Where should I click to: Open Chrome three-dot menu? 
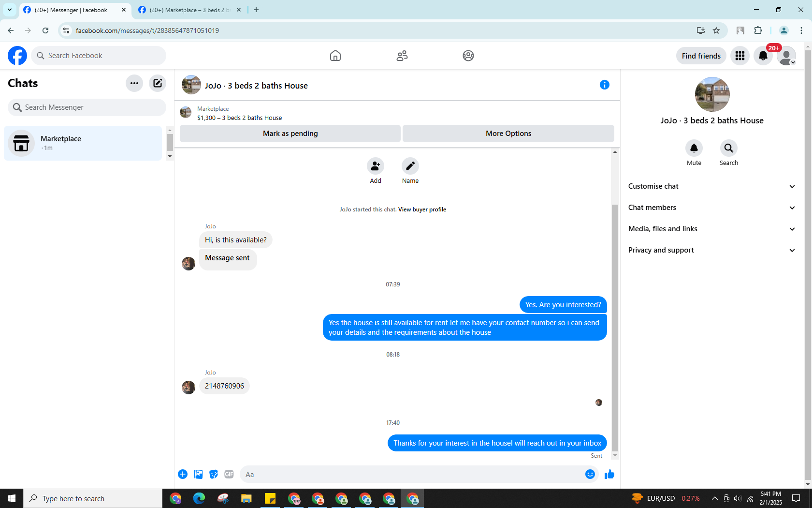(x=801, y=30)
